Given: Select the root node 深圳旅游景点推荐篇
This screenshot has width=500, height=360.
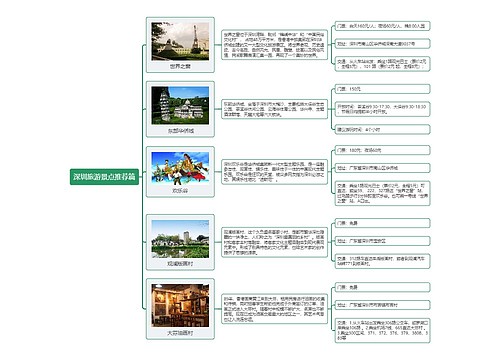Looking at the screenshot, I should pyautogui.click(x=104, y=177).
